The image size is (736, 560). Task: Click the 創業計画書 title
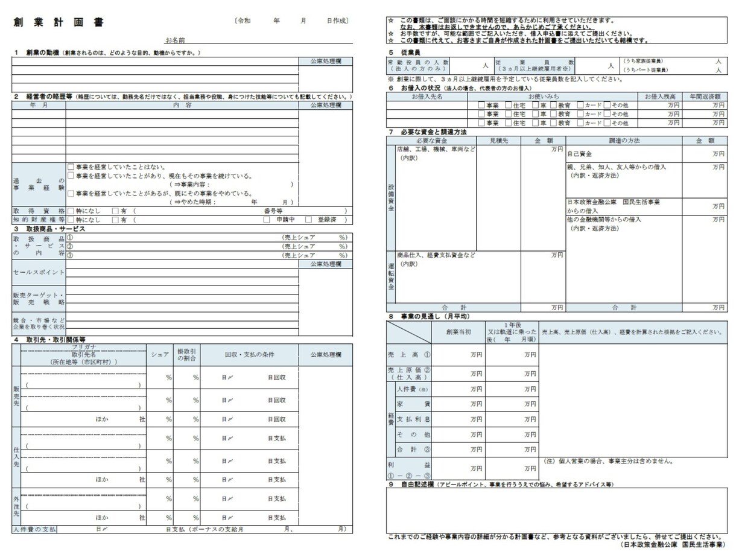pos(59,22)
